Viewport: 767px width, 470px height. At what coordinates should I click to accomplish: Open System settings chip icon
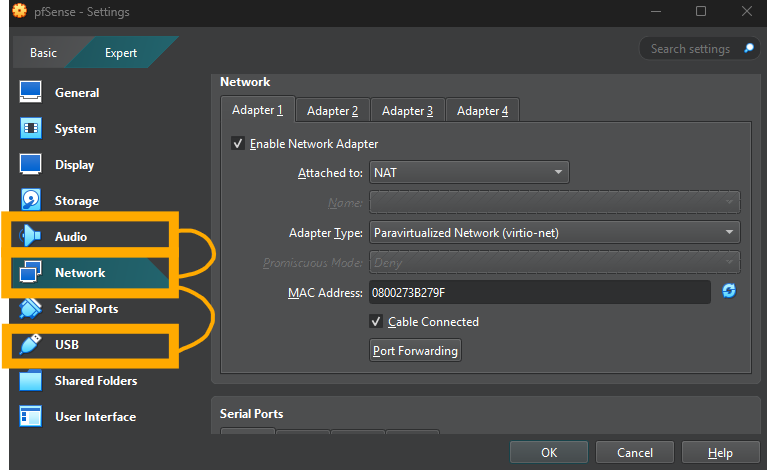(x=30, y=128)
